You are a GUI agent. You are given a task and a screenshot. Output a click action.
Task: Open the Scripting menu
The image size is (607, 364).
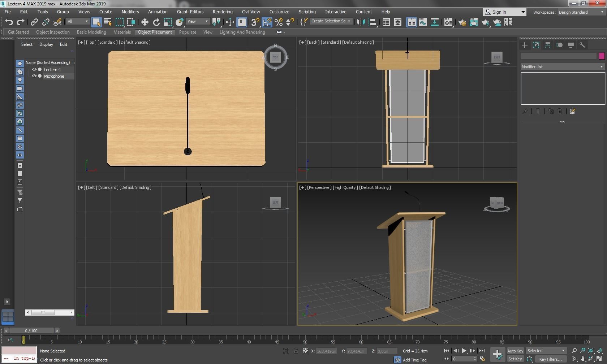tap(307, 12)
